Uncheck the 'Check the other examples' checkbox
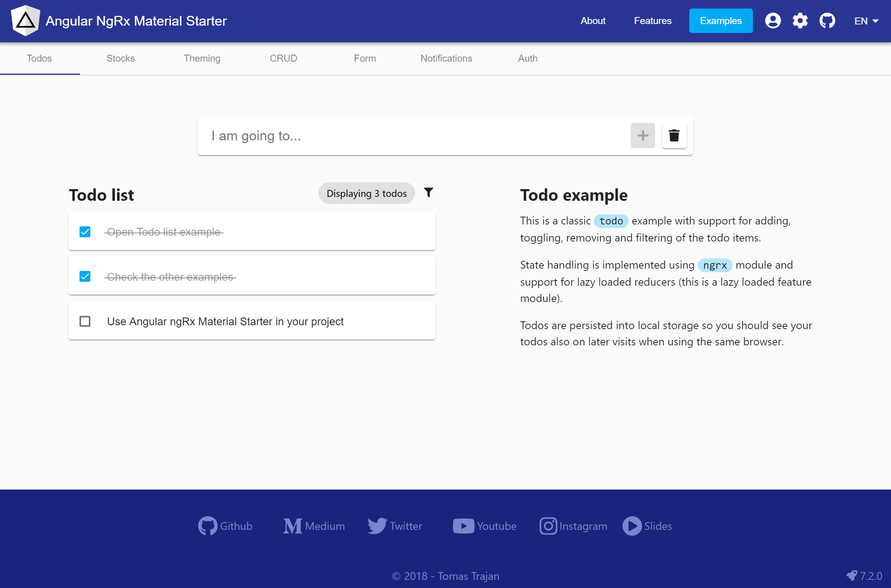Screen dimensions: 891x588 pyautogui.click(x=85, y=277)
